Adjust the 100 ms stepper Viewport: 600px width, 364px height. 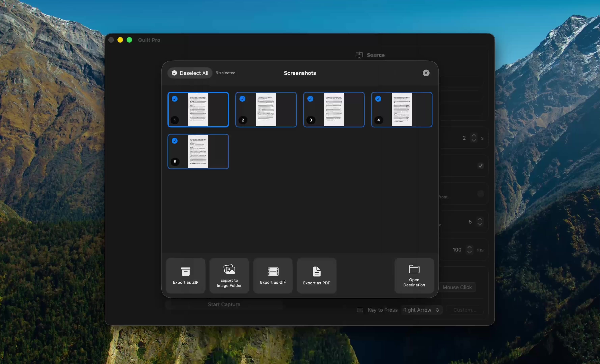pyautogui.click(x=469, y=250)
